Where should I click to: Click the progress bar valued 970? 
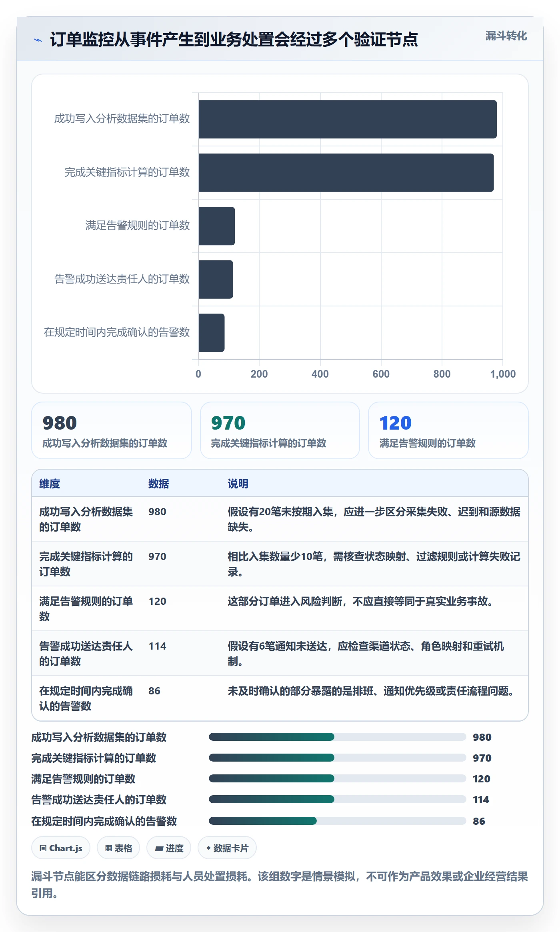pos(338,758)
